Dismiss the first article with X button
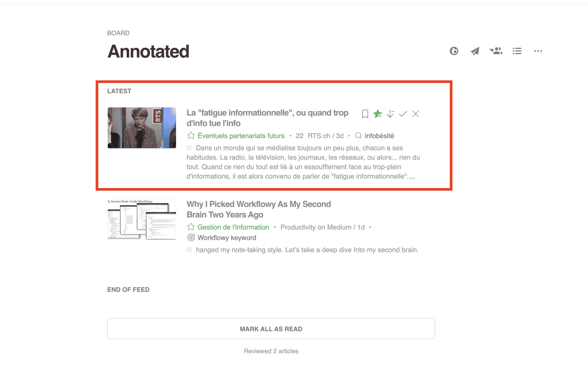This screenshot has width=588, height=374. pyautogui.click(x=415, y=114)
